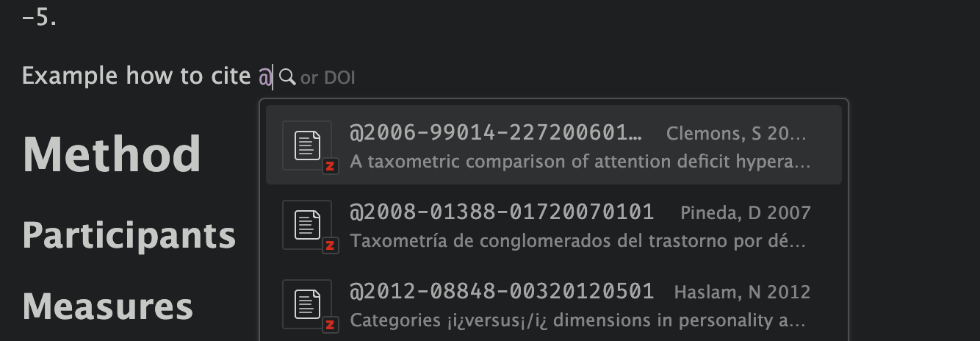Click the purple @ citation marker
This screenshot has height=341, width=980.
[264, 76]
